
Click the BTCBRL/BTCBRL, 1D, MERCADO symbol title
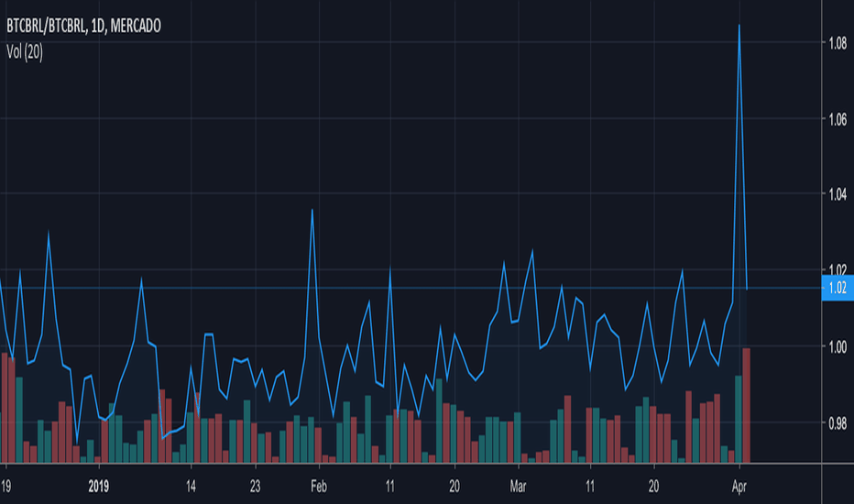(x=84, y=26)
